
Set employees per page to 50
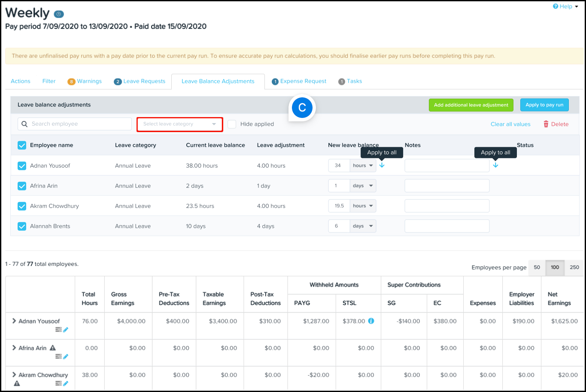point(537,267)
